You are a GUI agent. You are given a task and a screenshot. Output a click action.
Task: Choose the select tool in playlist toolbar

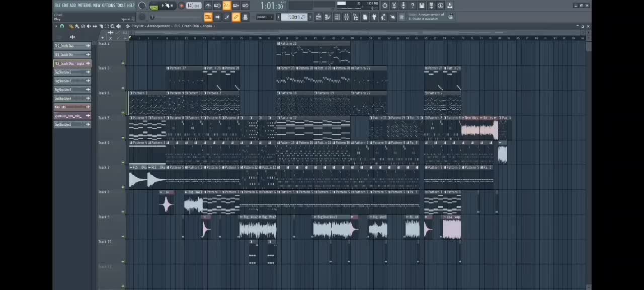pyautogui.click(x=107, y=26)
